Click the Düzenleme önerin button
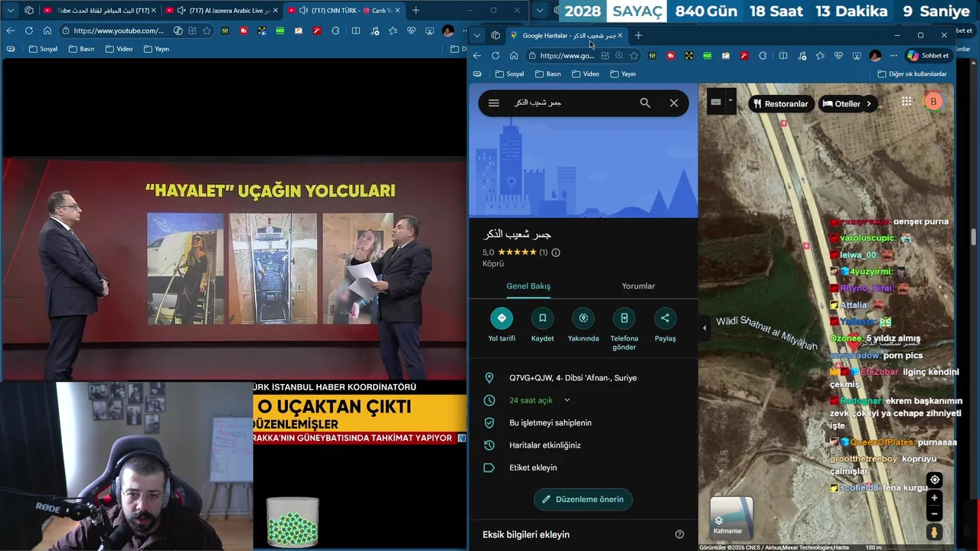 583,499
